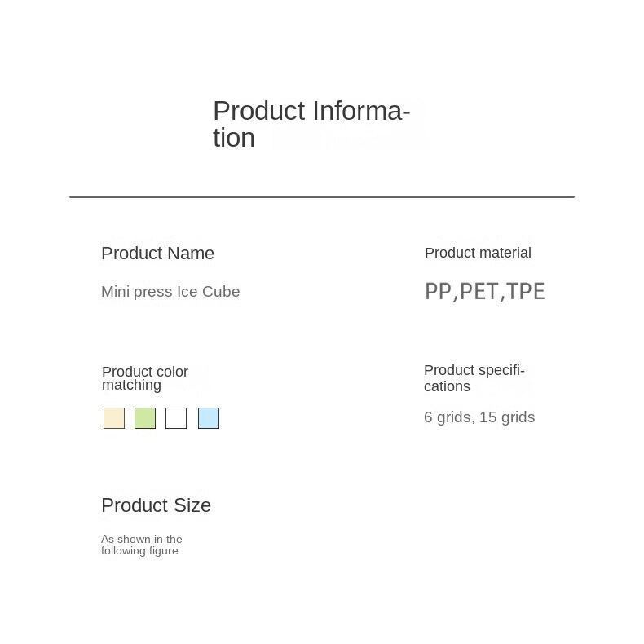Select the cream color swatch
Viewport: 644px width, 644px height.
pos(114,418)
